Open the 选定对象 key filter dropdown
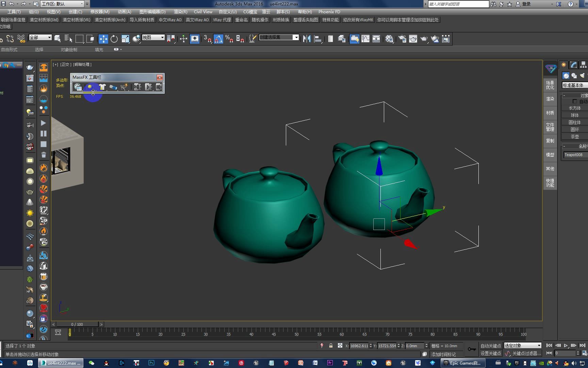The height and width of the screenshot is (368, 588). click(522, 346)
